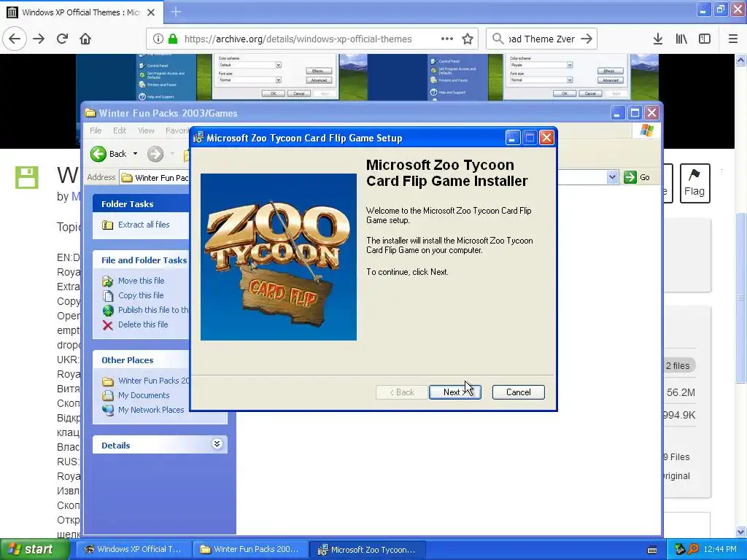Open the Windows Start menu
The image size is (747, 560).
click(x=34, y=550)
